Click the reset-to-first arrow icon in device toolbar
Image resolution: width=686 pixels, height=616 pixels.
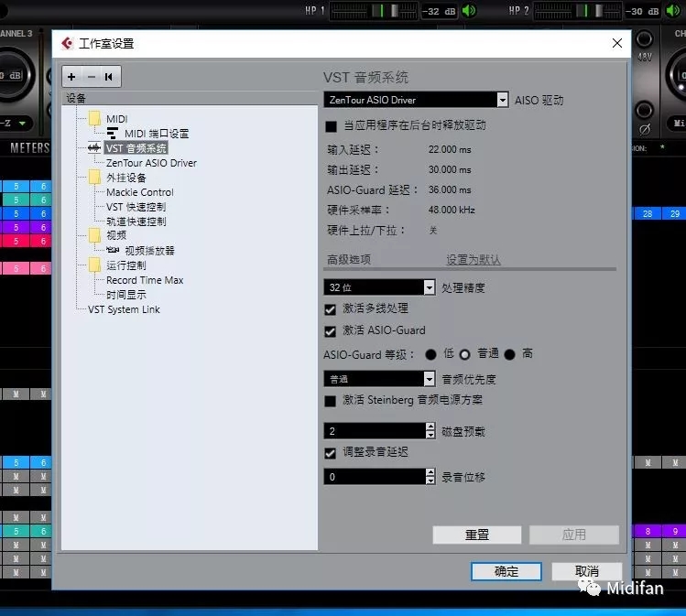tap(109, 77)
